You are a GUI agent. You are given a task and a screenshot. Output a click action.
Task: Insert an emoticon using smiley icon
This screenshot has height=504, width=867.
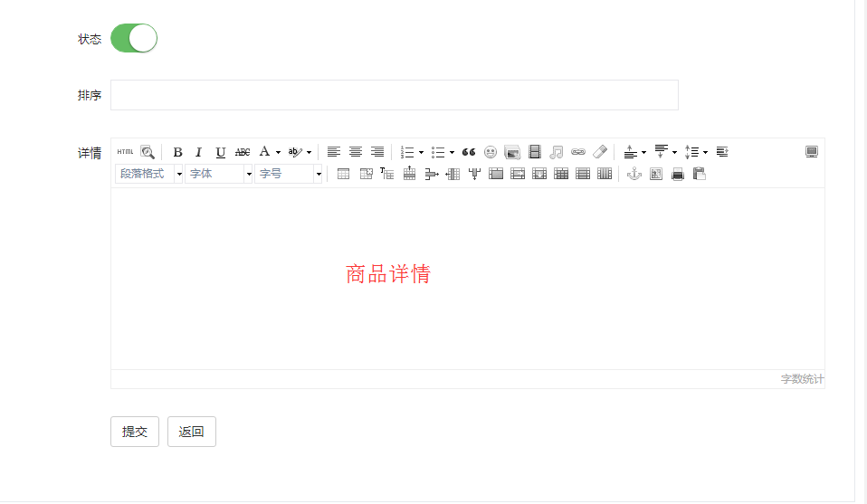[x=491, y=152]
